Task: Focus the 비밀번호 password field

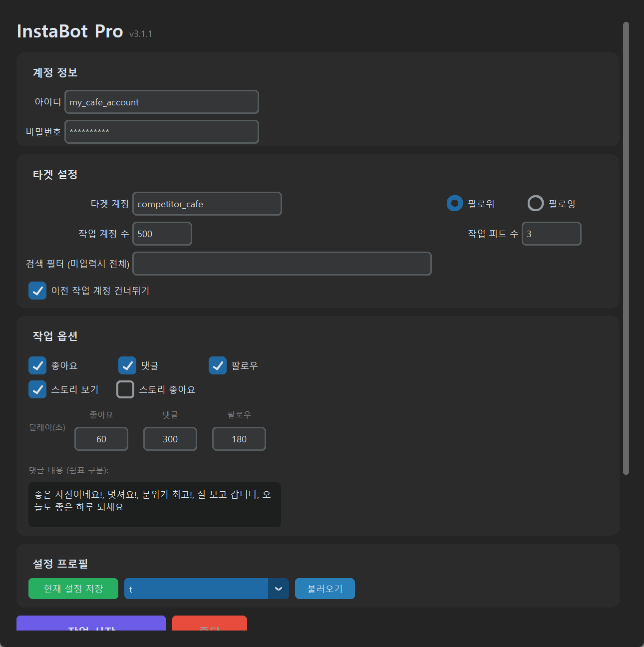Action: coord(162,132)
